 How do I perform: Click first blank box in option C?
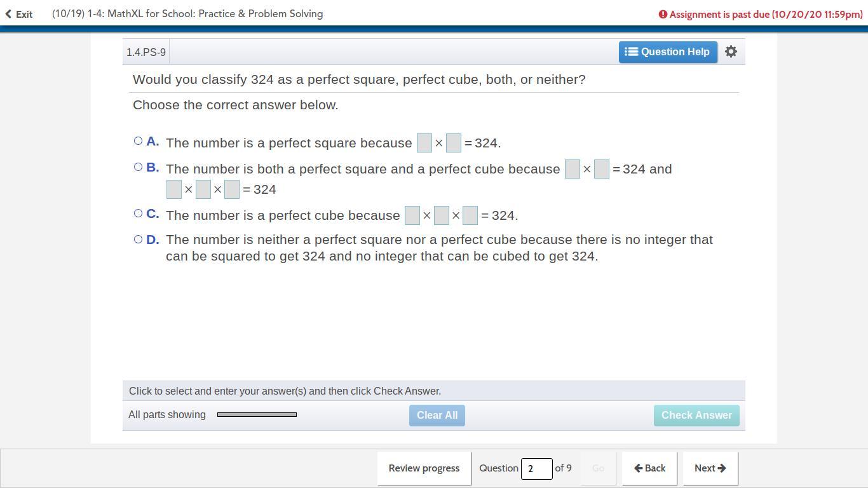tap(412, 215)
